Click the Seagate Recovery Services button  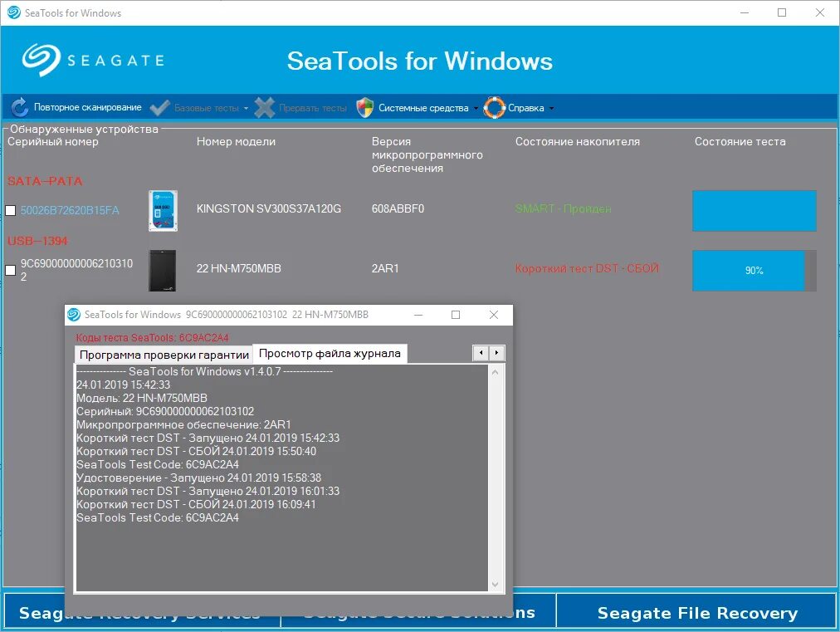pos(141,612)
